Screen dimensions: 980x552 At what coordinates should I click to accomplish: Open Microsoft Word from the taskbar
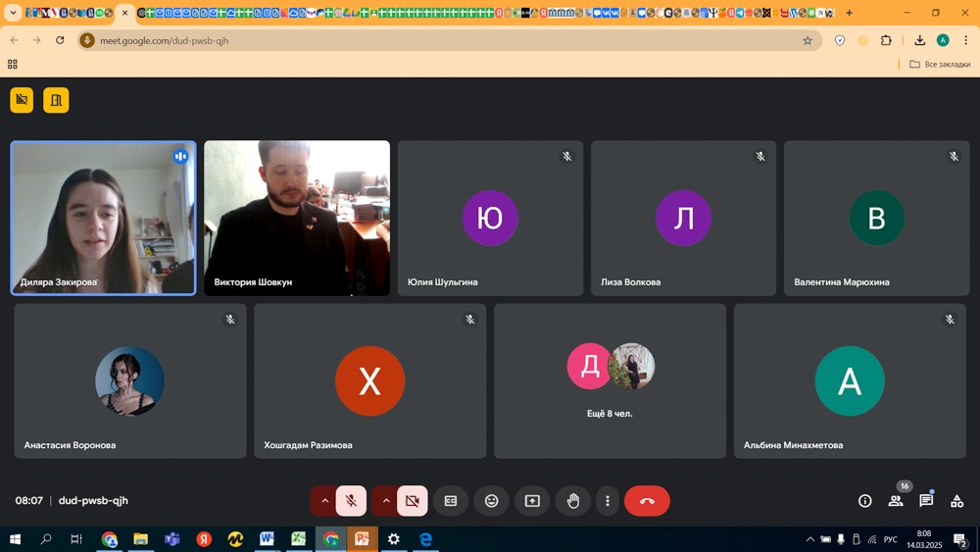coord(267,539)
